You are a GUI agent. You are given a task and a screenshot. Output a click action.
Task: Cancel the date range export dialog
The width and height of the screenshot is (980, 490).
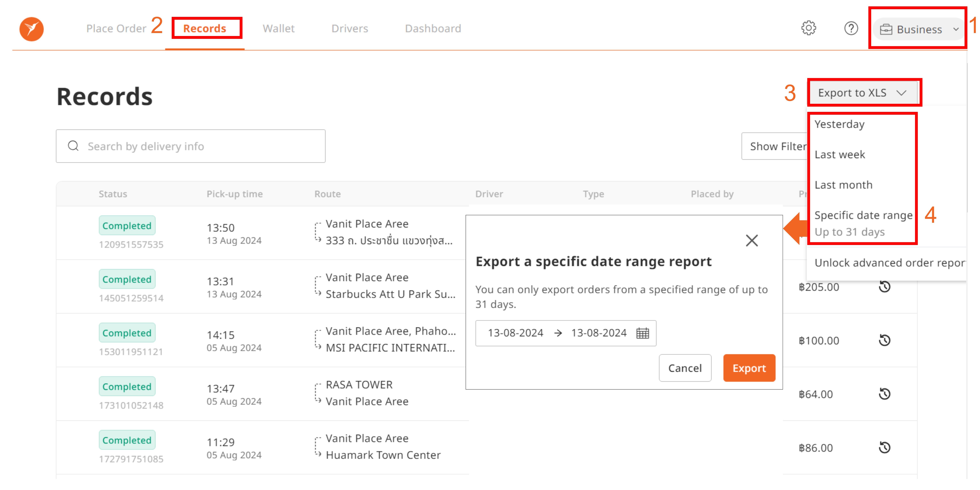685,368
